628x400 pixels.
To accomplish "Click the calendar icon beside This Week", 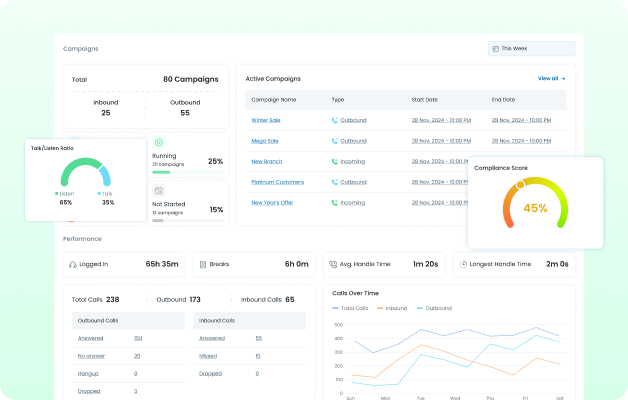I will coord(495,48).
